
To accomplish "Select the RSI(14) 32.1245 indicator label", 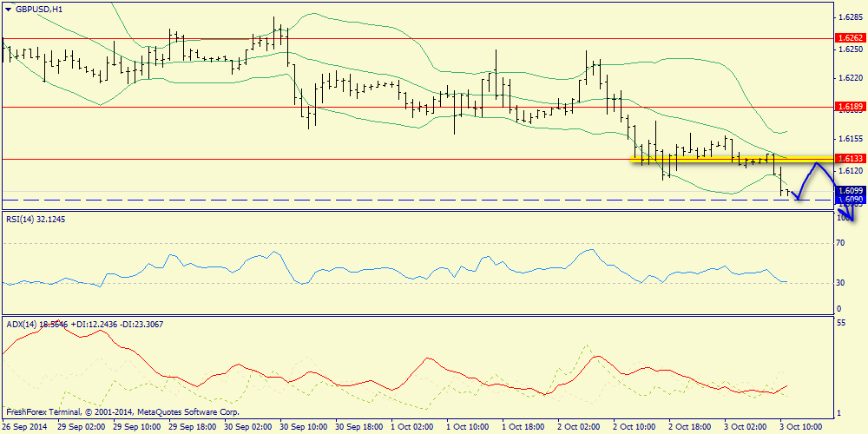I will click(x=34, y=220).
